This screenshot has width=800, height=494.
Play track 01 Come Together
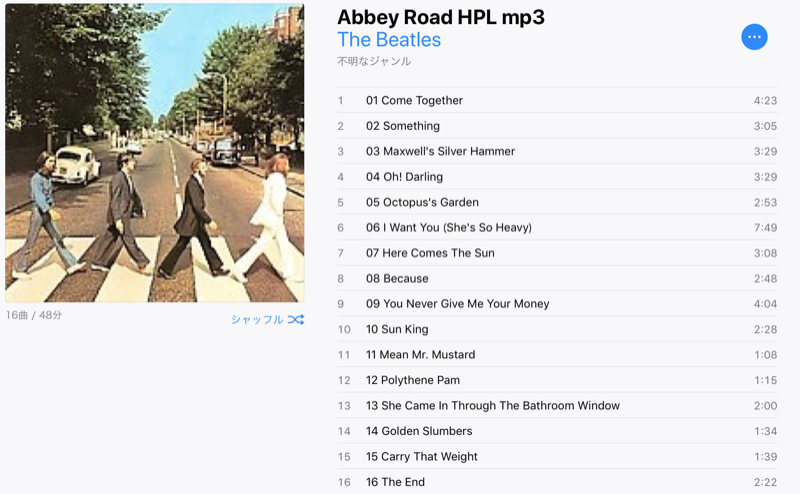pos(557,101)
